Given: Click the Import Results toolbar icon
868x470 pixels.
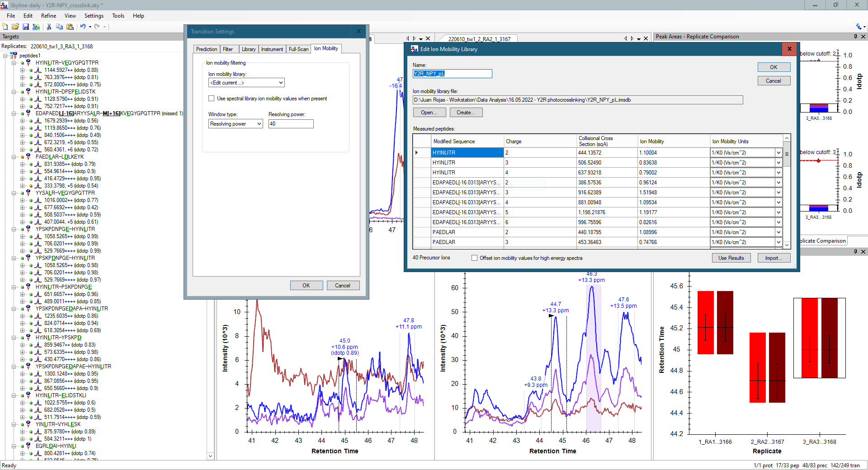Looking at the screenshot, I should coord(36,27).
